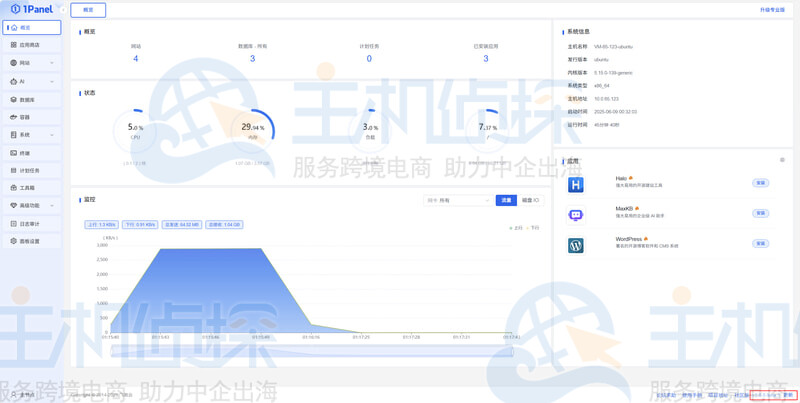This screenshot has height=403, width=800.
Task: Click the WordPress app icon
Action: point(576,246)
